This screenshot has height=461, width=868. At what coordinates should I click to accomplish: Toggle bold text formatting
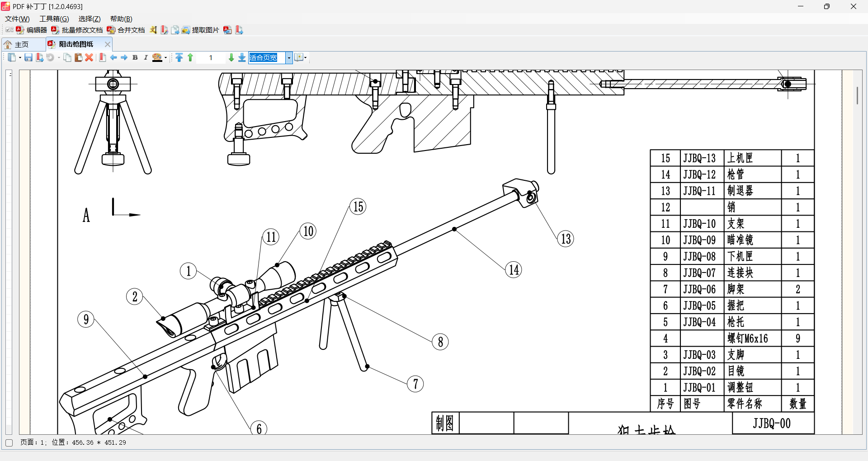point(135,57)
